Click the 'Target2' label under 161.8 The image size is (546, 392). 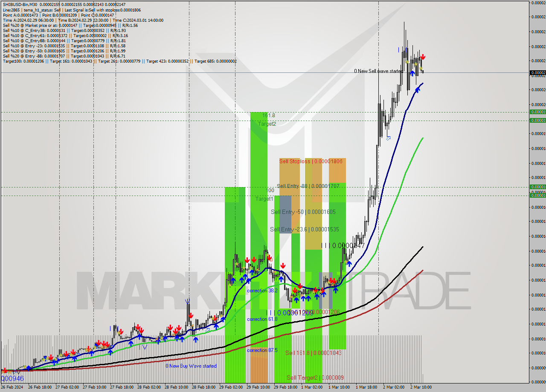click(x=267, y=124)
